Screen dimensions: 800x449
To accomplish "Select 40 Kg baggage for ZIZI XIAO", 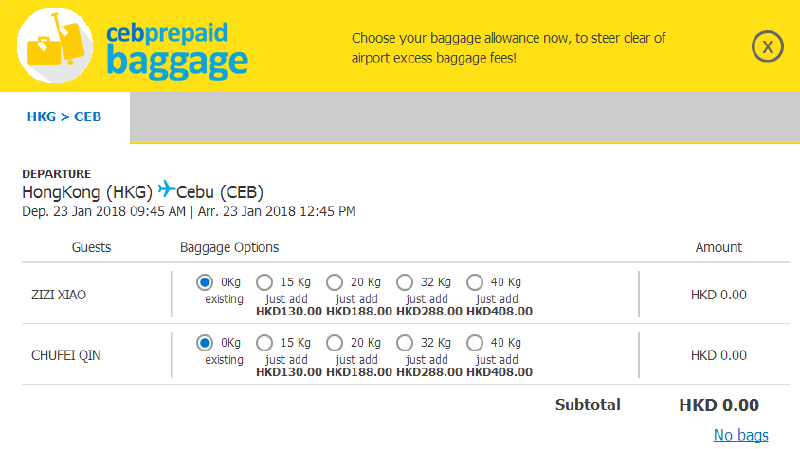I will 474,282.
